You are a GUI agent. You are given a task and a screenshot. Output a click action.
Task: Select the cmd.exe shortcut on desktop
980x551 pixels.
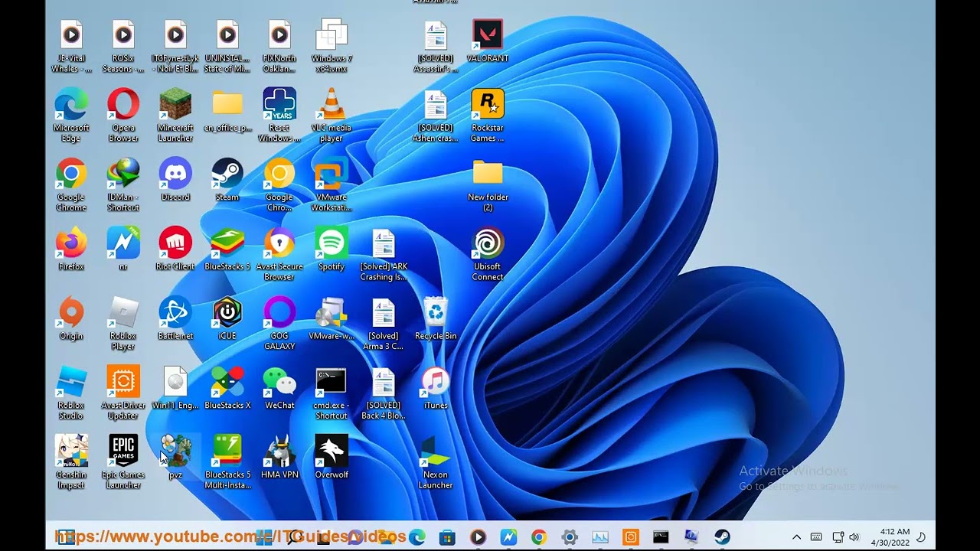pos(332,393)
